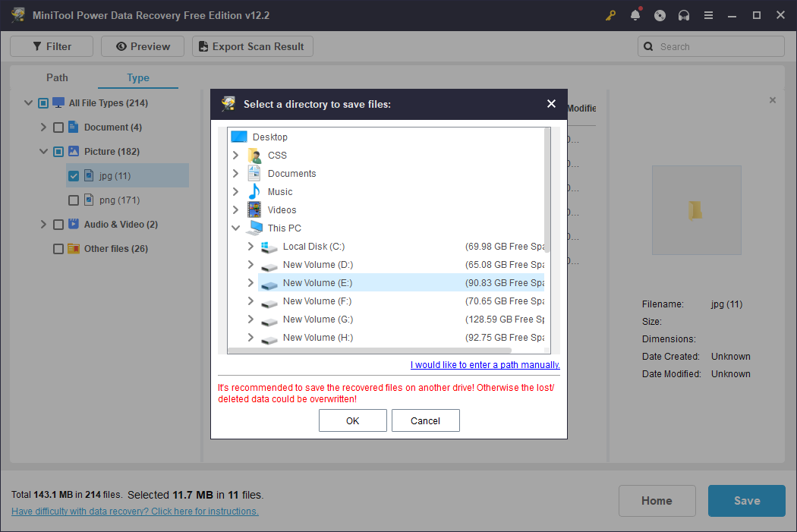The height and width of the screenshot is (532, 797).
Task: Collapse the Picture (182) tree node
Action: tap(44, 152)
